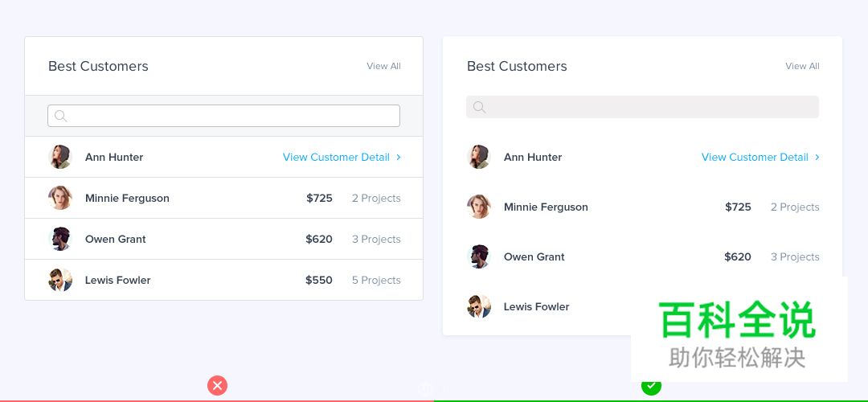Click Owen Grant's avatar in left card
The image size is (868, 402).
tap(60, 239)
